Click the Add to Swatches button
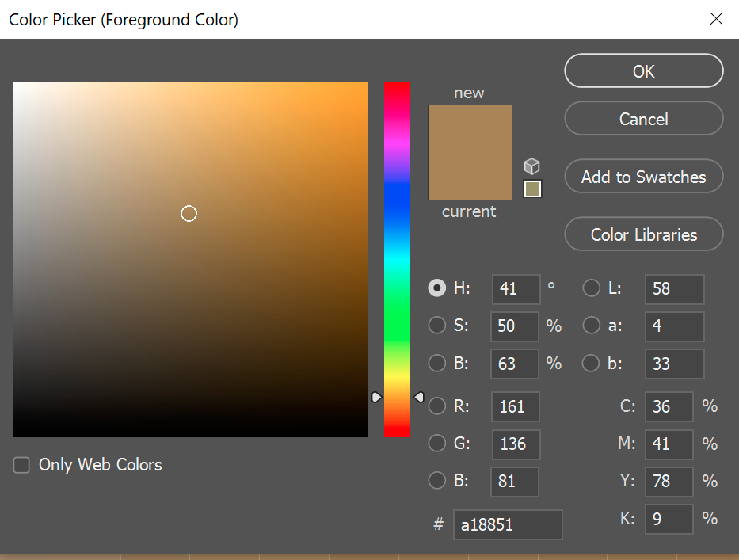This screenshot has width=739, height=560. (643, 177)
